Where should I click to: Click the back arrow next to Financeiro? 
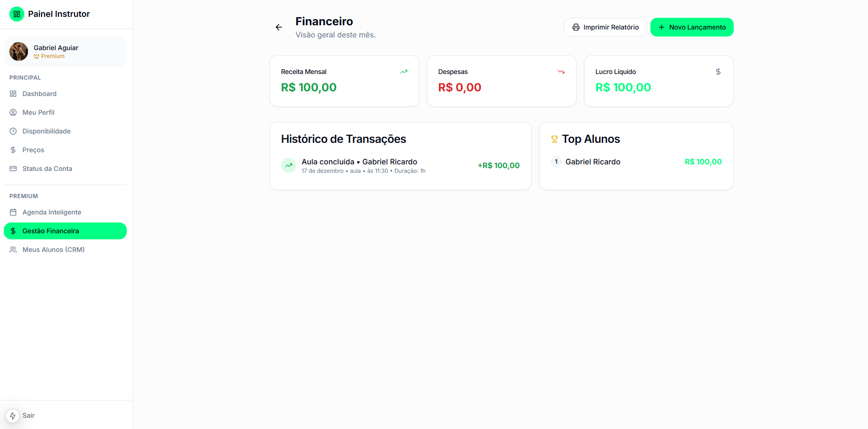(x=279, y=27)
